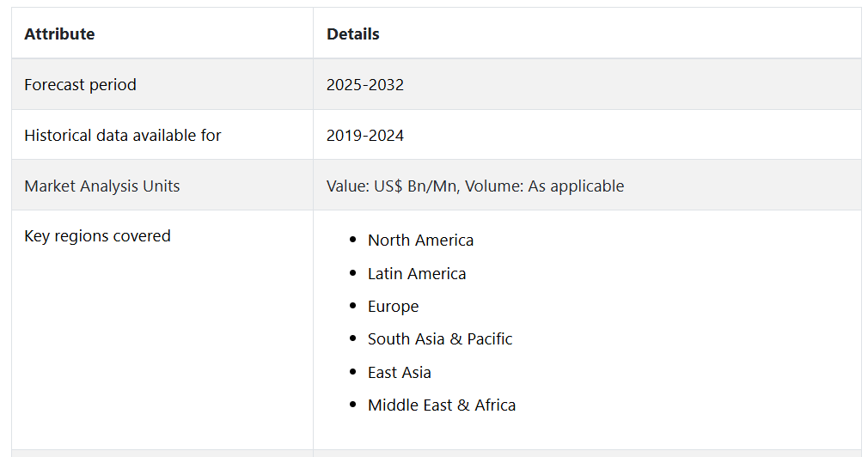This screenshot has height=457, width=868.
Task: Click the Attribute column header
Action: [59, 34]
